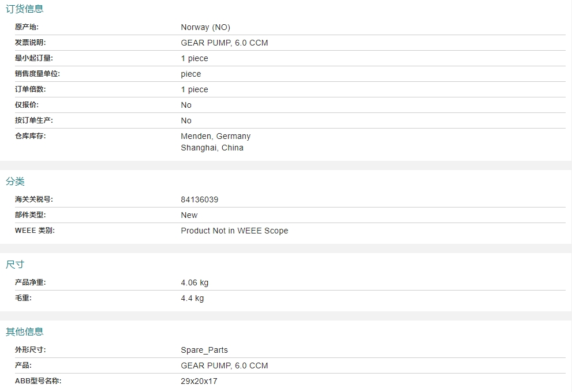Click the 分类 section heading
The width and height of the screenshot is (572, 392).
coord(15,181)
